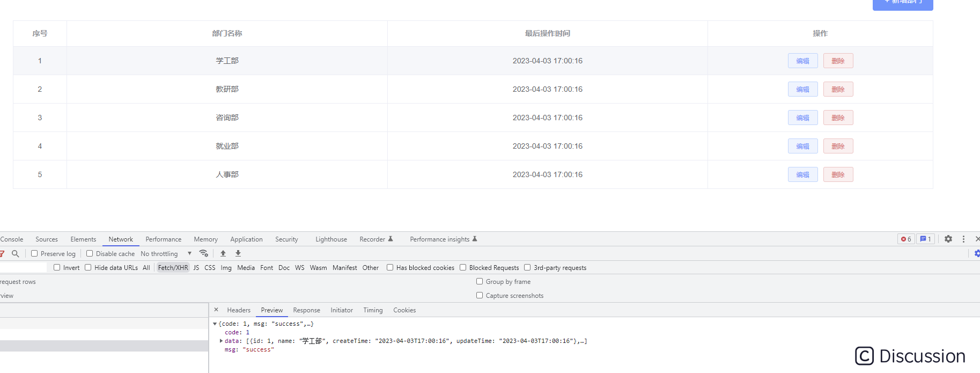Collapse the root response object triangle
Screen dimensions: 980x373
point(215,324)
